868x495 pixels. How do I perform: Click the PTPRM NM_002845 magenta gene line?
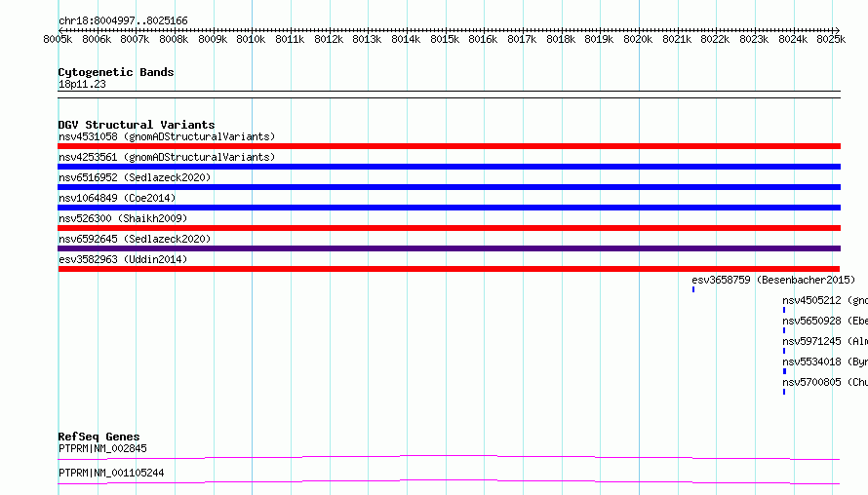(x=449, y=457)
